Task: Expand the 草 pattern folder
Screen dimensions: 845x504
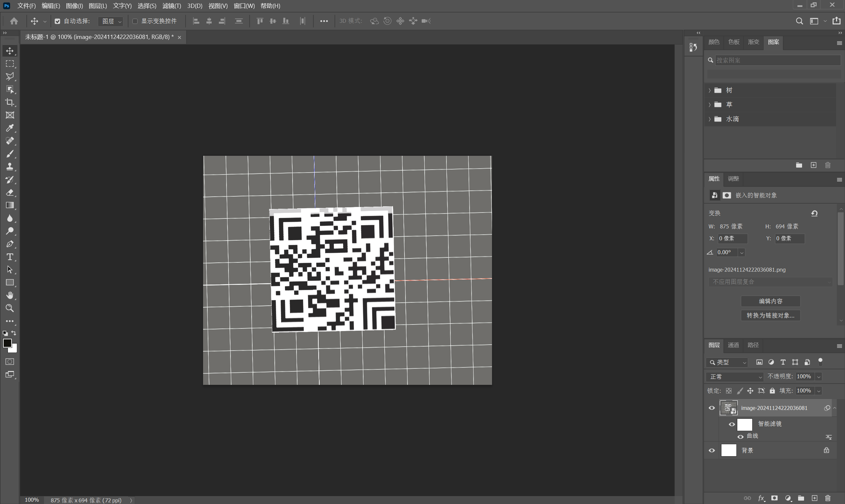Action: click(x=709, y=105)
